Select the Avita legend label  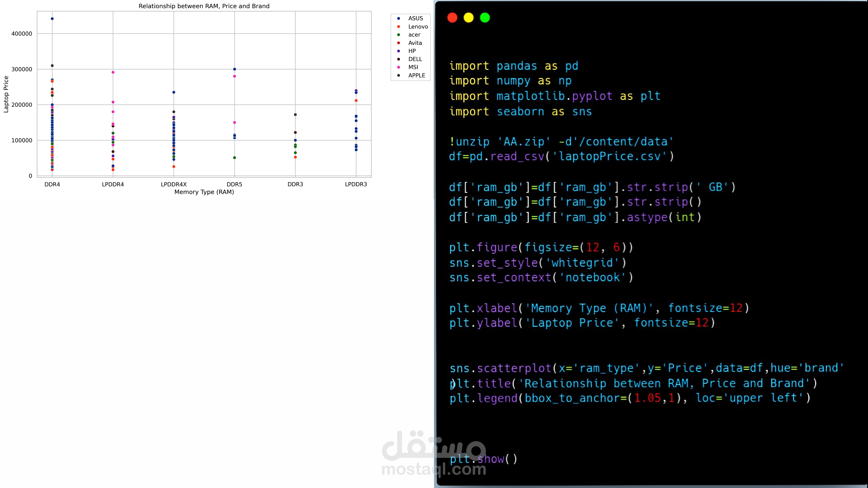415,43
